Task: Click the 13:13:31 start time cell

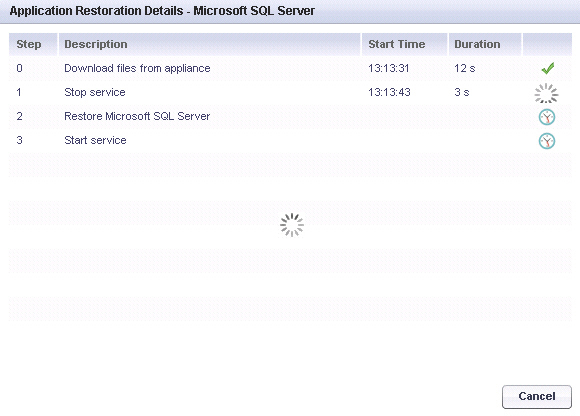Action: pos(389,68)
